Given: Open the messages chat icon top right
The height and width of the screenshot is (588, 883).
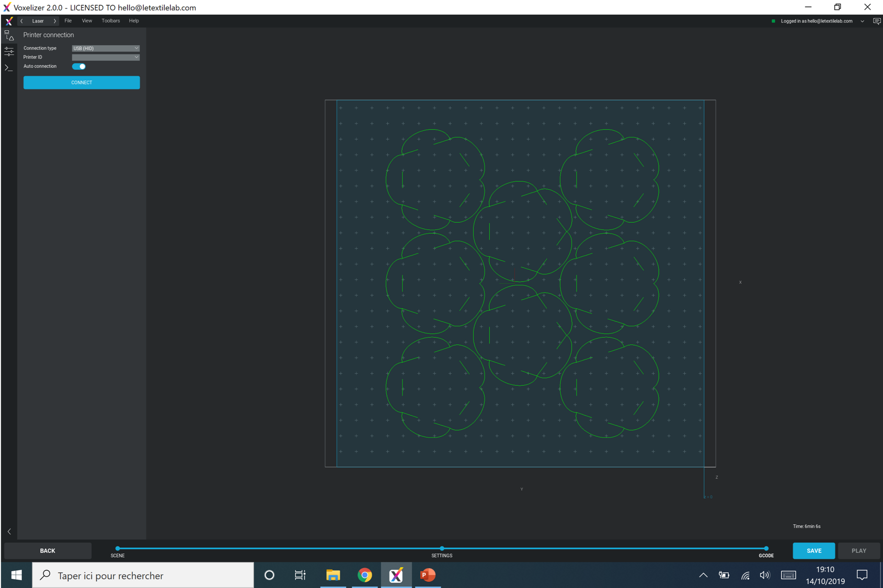Looking at the screenshot, I should click(877, 21).
